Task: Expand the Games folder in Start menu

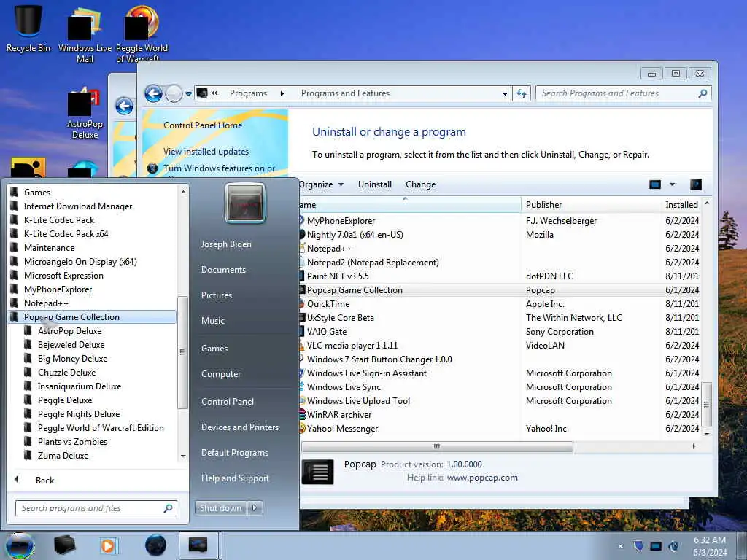Action: 93,192
